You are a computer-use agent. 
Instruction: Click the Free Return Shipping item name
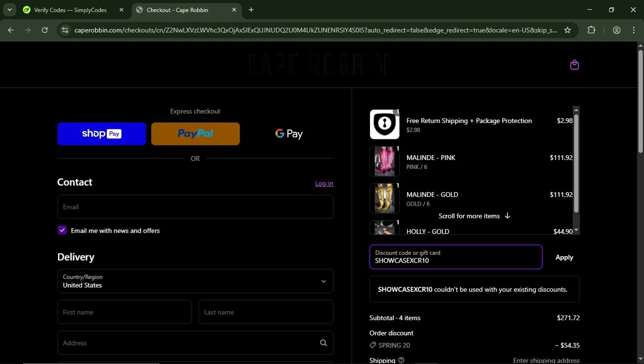pos(469,121)
